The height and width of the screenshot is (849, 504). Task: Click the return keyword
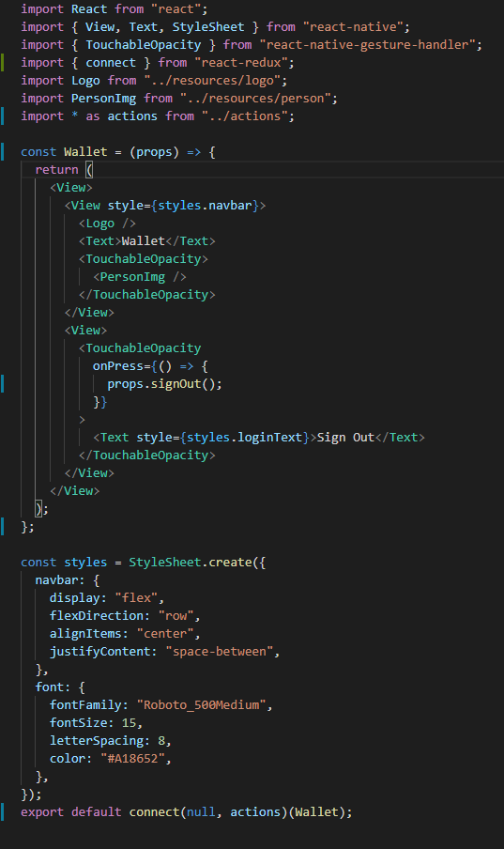click(57, 170)
